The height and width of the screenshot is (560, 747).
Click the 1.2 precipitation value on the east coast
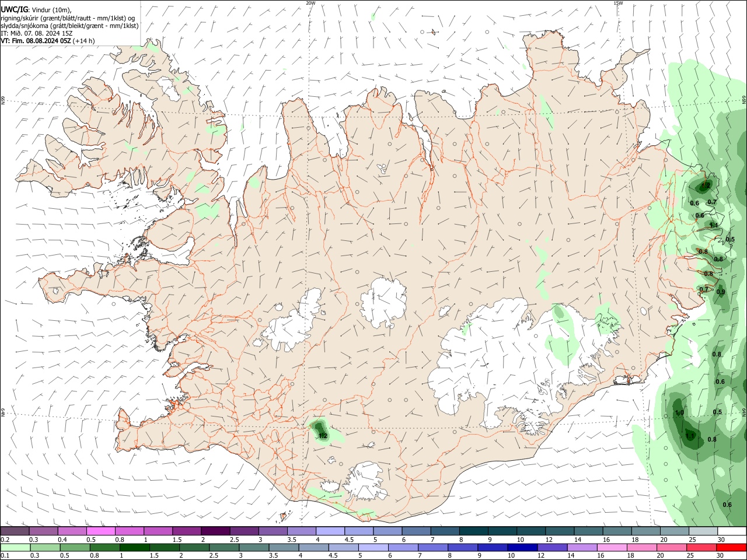pos(706,185)
